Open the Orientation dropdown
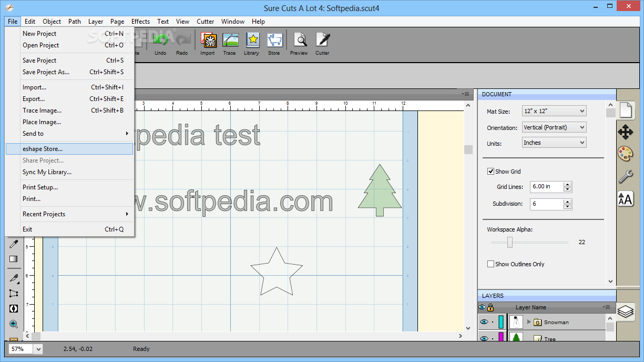 554,127
